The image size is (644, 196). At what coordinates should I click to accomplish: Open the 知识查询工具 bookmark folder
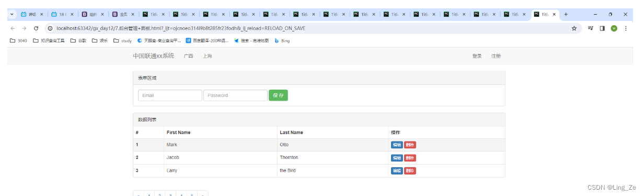[49, 40]
